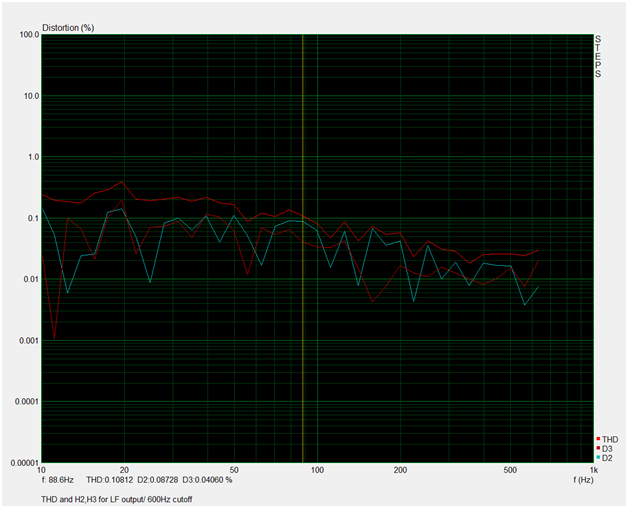Select the D2 legend label
Viewport: 628px width, 508px height.
coord(607,458)
